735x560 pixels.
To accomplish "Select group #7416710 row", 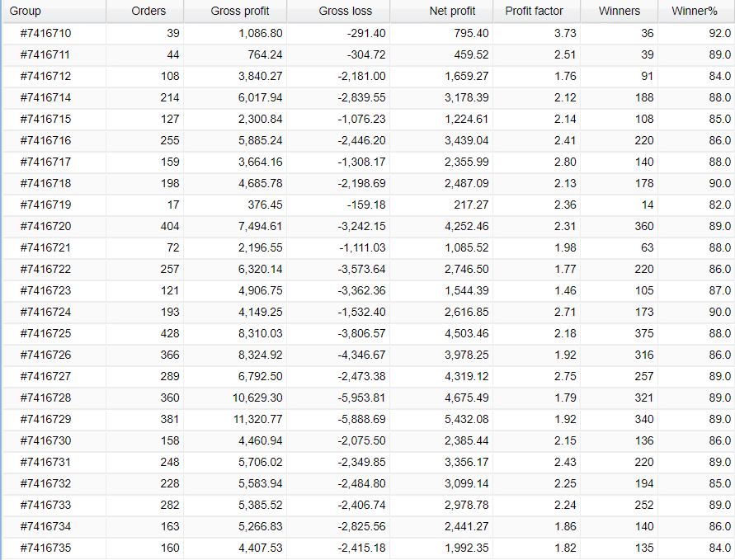I will tap(45, 34).
